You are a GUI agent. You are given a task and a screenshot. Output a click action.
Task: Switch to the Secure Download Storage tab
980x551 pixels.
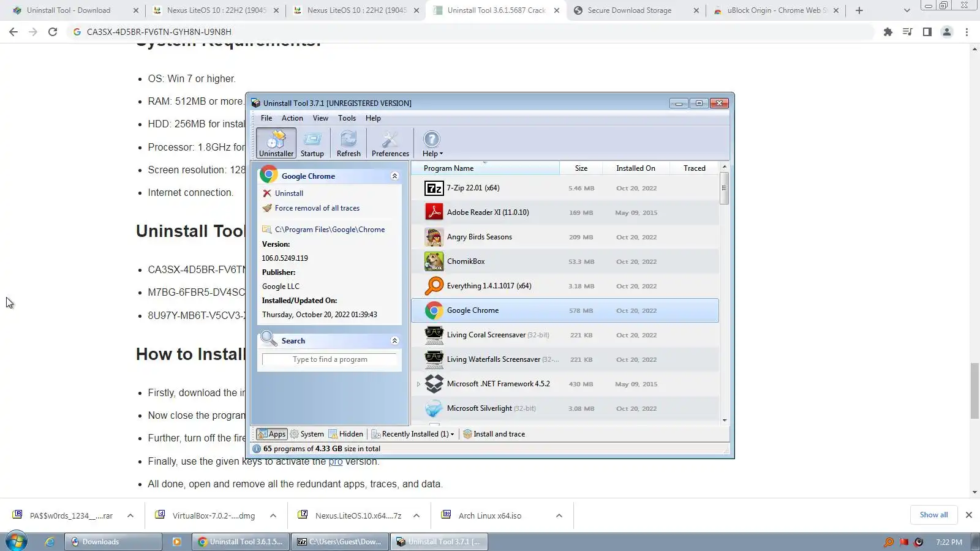635,10
